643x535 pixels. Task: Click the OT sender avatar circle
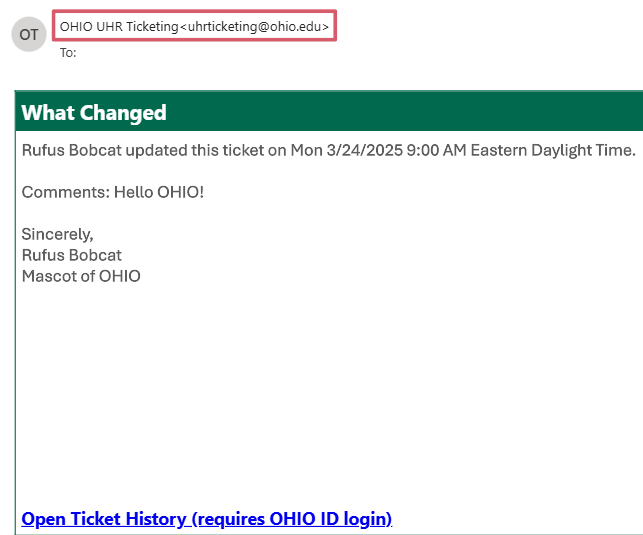[29, 35]
